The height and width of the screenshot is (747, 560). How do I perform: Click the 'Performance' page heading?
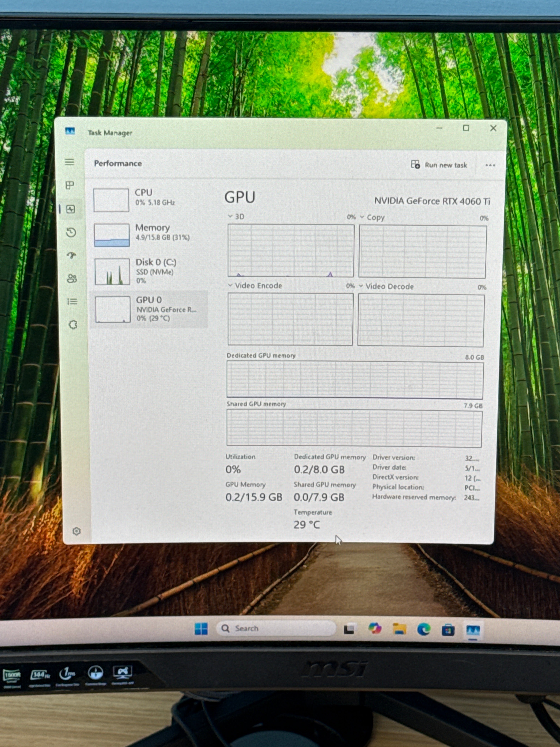[x=118, y=163]
